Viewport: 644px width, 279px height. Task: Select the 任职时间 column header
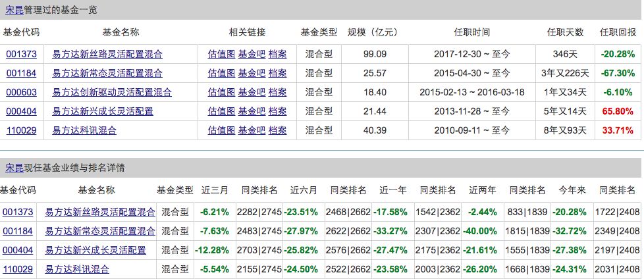[472, 32]
